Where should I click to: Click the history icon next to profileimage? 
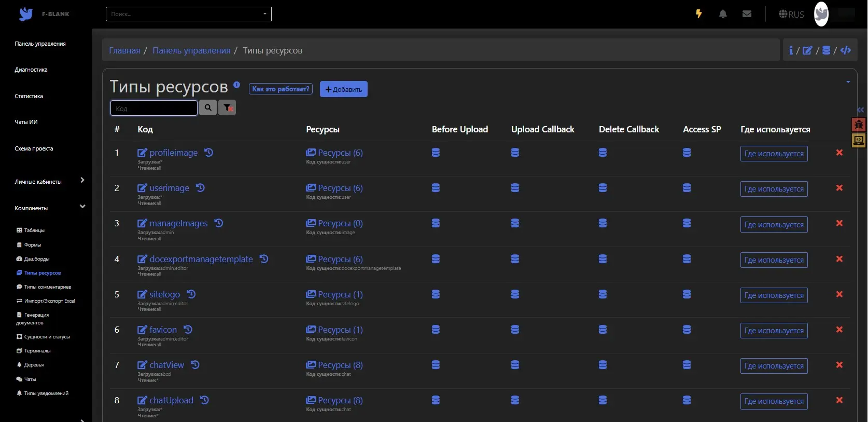tap(208, 153)
